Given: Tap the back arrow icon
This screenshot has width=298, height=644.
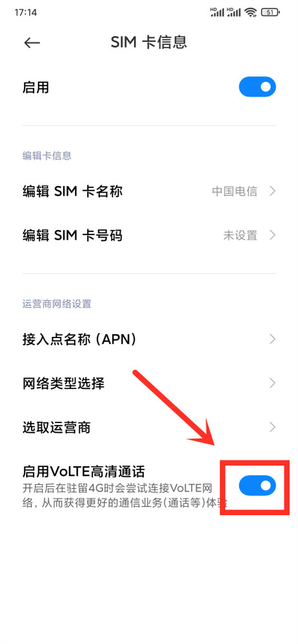Looking at the screenshot, I should (x=32, y=43).
